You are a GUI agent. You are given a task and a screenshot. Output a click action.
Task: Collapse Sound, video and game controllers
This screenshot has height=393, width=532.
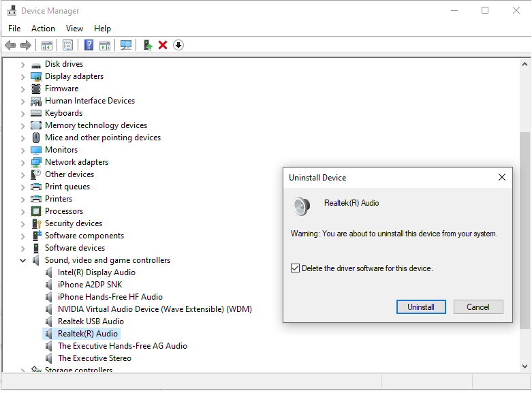coord(22,261)
